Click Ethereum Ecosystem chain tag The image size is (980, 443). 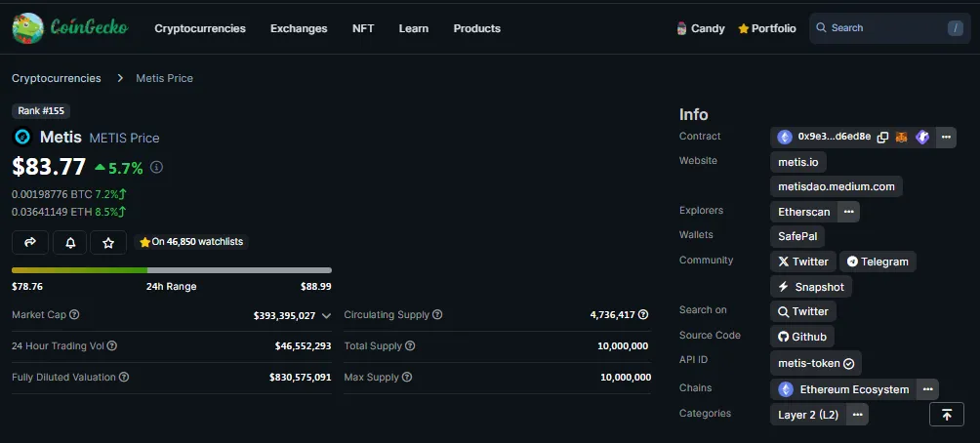click(843, 390)
